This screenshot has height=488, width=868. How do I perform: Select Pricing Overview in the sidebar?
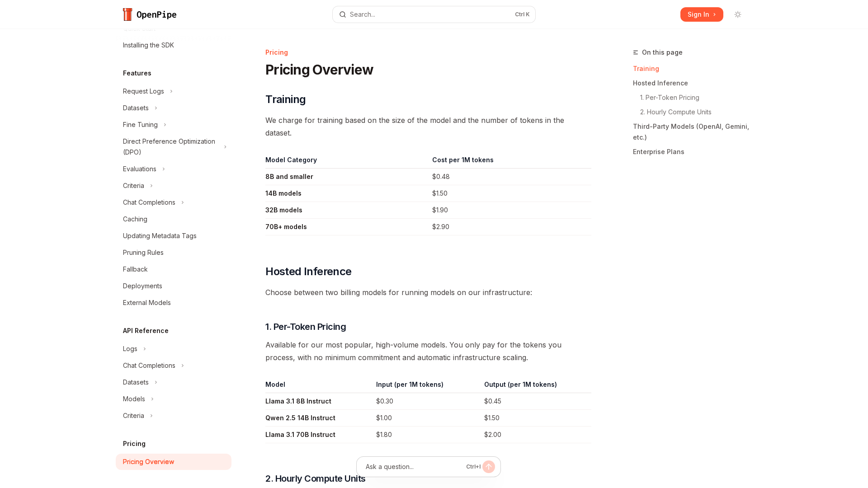click(x=148, y=462)
